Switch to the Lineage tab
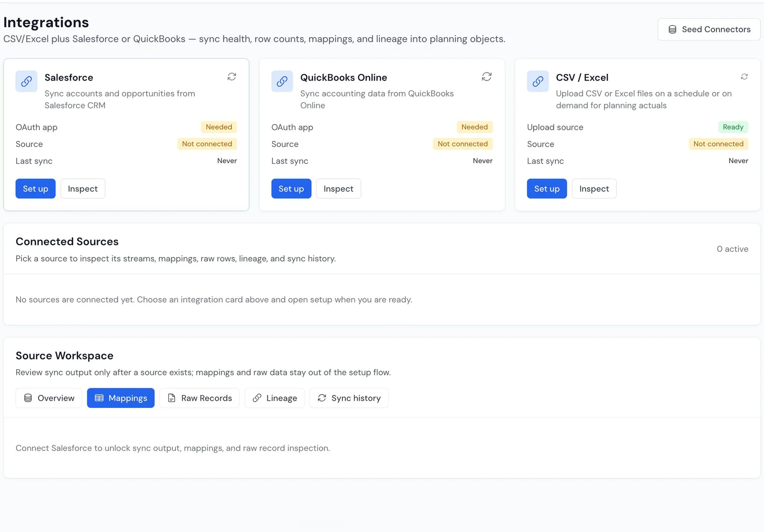This screenshot has width=764, height=532. (275, 398)
